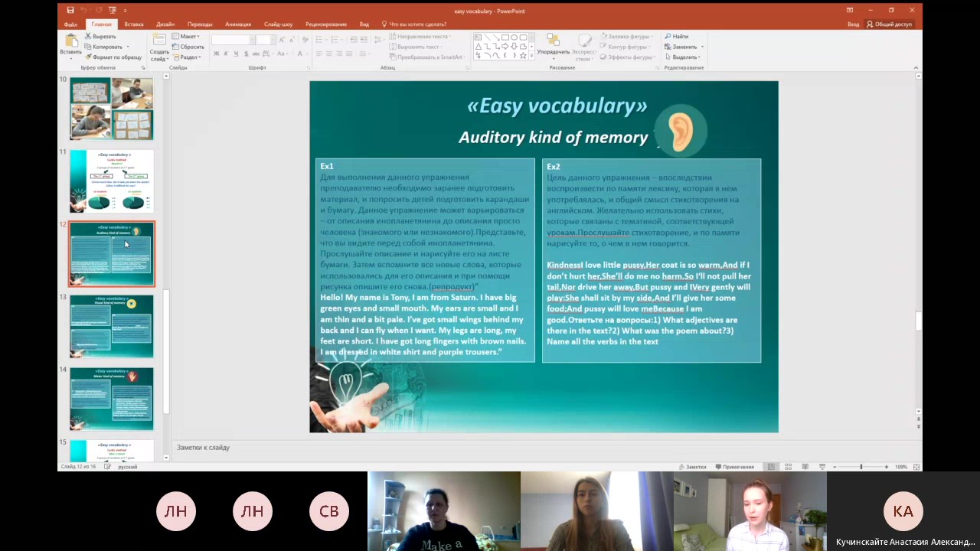The height and width of the screenshot is (551, 980).
Task: Start slideshow from the quick access toolbar icon
Action: click(x=113, y=10)
